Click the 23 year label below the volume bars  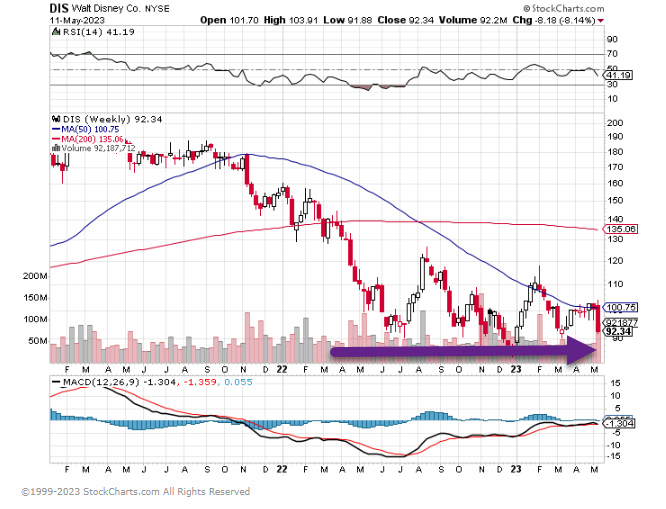pyautogui.click(x=516, y=370)
